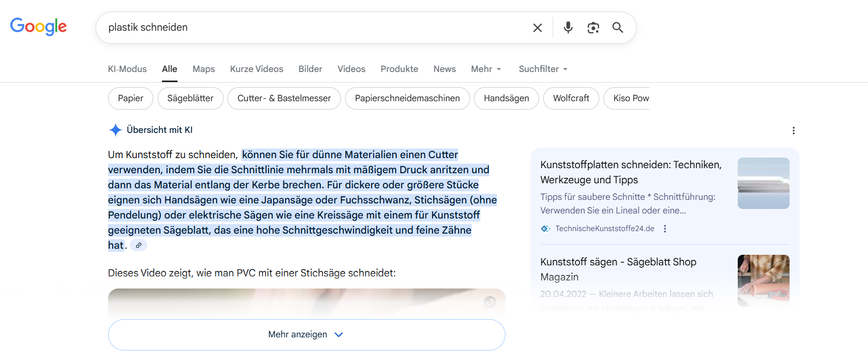Start voice search with microphone icon
This screenshot has height=359, width=868.
click(x=568, y=28)
